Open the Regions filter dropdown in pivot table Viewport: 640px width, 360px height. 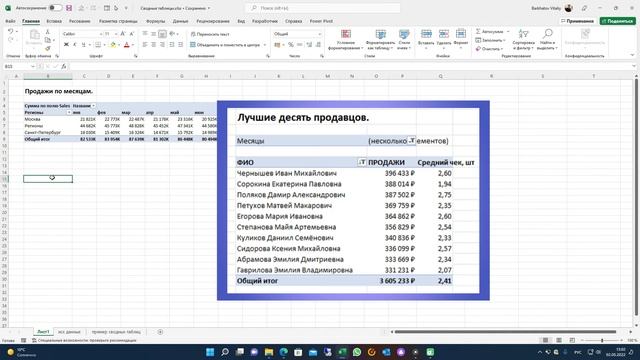click(x=69, y=112)
